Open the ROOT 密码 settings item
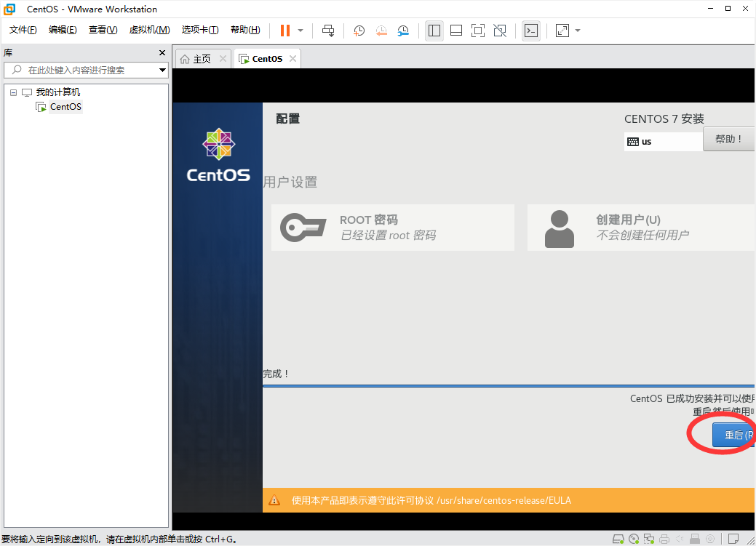756x546 pixels. [392, 228]
